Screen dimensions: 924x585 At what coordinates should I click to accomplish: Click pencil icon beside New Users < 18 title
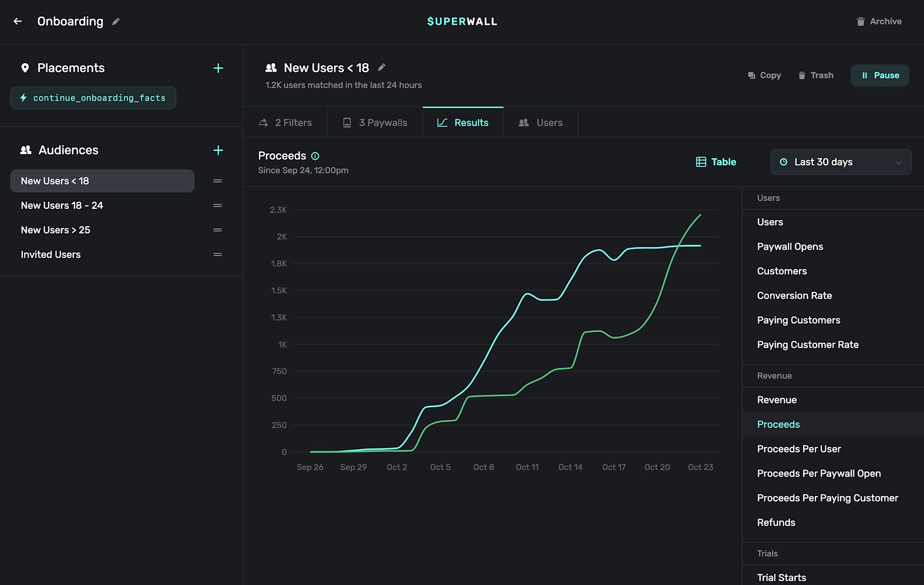(382, 67)
